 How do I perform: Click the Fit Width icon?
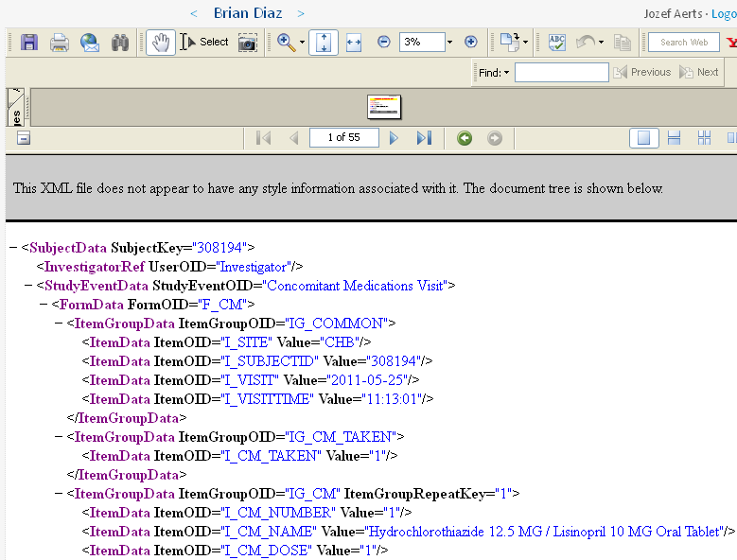354,43
